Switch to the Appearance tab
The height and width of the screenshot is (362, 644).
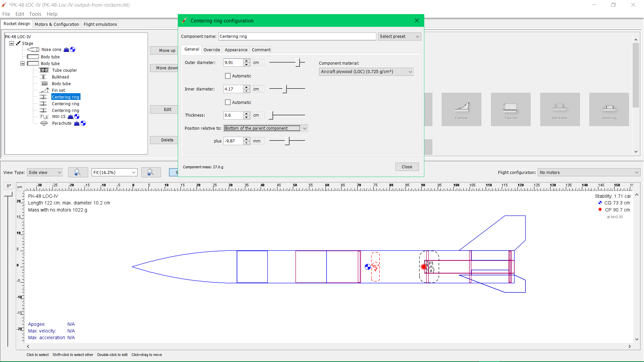[235, 50]
